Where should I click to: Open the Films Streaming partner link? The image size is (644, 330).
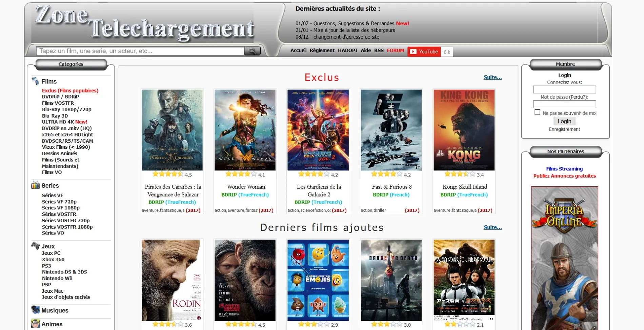point(564,169)
